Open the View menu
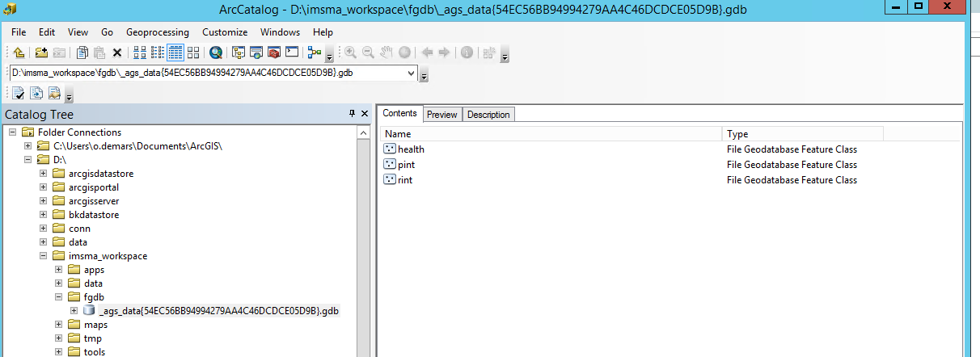Screen dimensions: 980x357 78,32
